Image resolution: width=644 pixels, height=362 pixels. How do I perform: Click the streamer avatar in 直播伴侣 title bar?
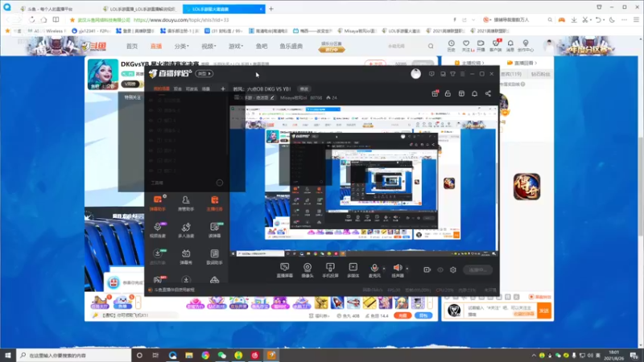(415, 73)
